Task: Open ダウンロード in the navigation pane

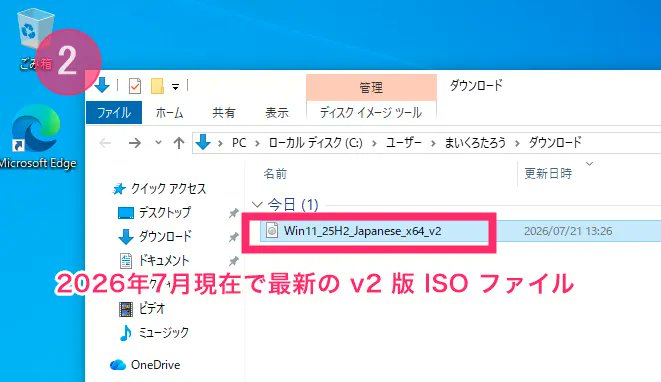Action: 165,236
